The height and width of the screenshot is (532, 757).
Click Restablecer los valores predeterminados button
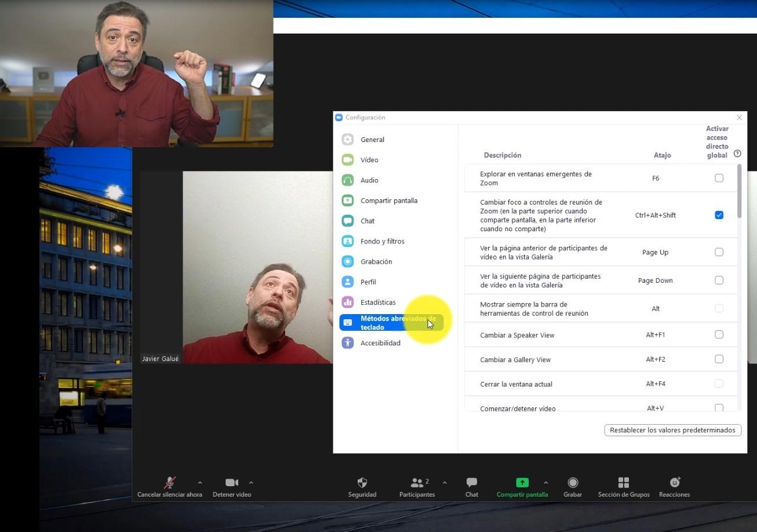click(x=672, y=430)
